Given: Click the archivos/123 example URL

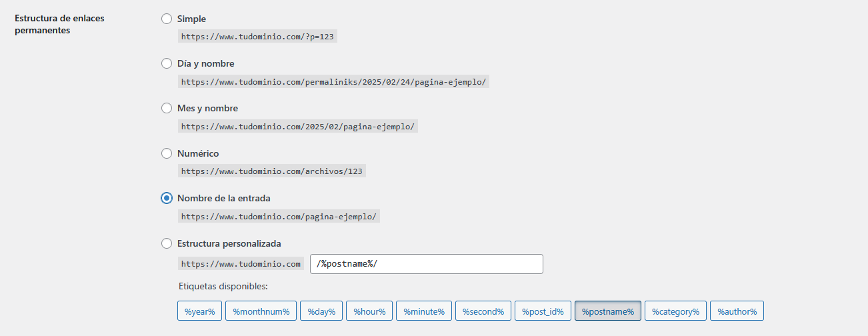Looking at the screenshot, I should coord(272,171).
